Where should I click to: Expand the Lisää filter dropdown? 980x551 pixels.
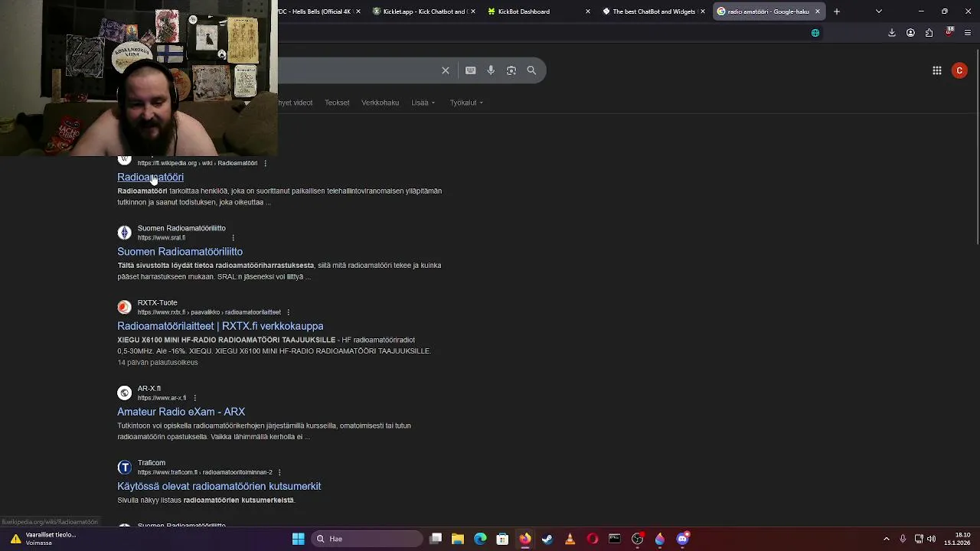click(423, 103)
